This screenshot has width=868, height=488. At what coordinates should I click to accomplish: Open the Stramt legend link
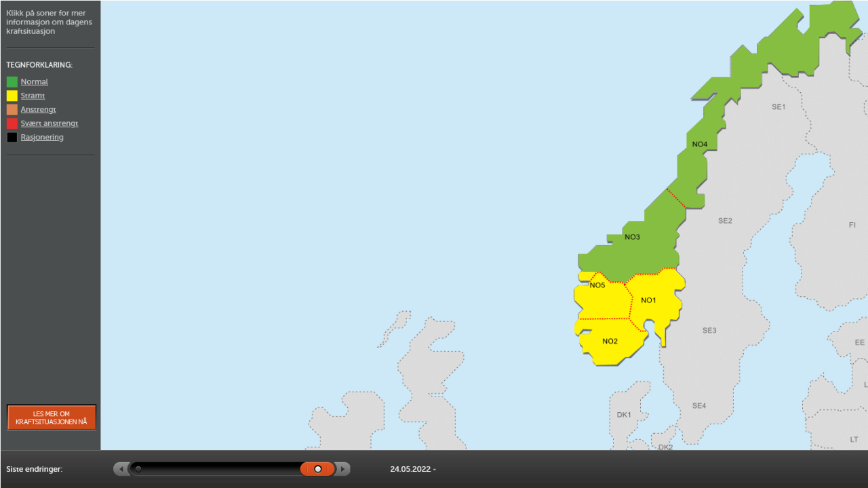click(33, 96)
